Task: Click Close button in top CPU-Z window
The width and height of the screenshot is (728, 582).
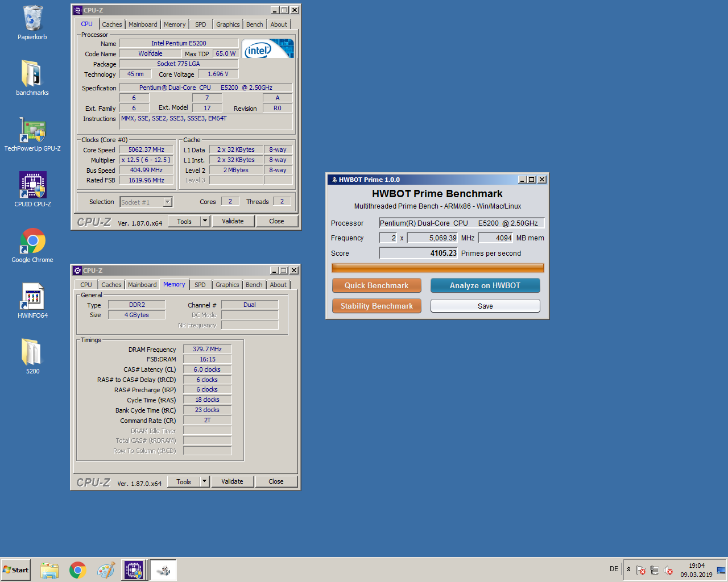Action: (276, 221)
